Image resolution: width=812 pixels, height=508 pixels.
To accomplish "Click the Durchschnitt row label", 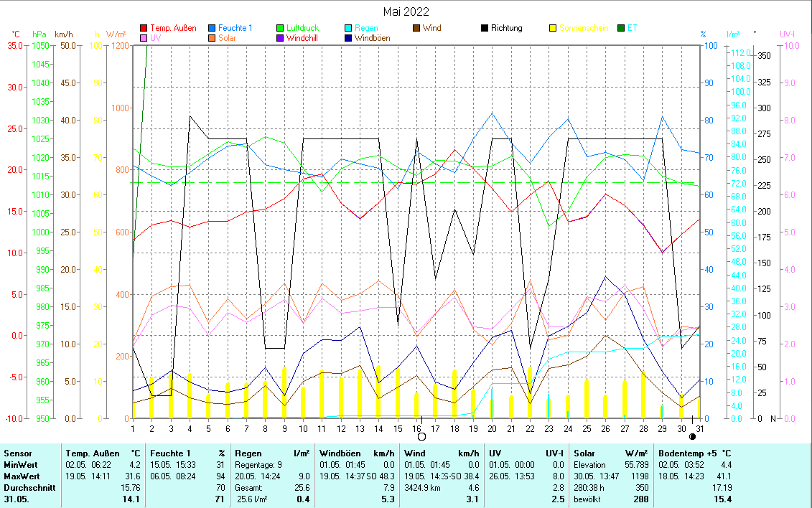I will 27,488.
